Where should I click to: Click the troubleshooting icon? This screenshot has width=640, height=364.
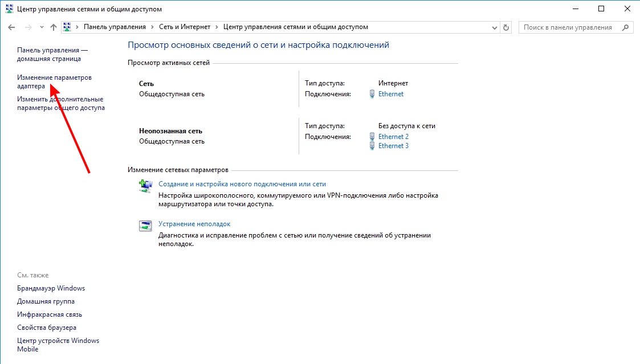pyautogui.click(x=146, y=226)
